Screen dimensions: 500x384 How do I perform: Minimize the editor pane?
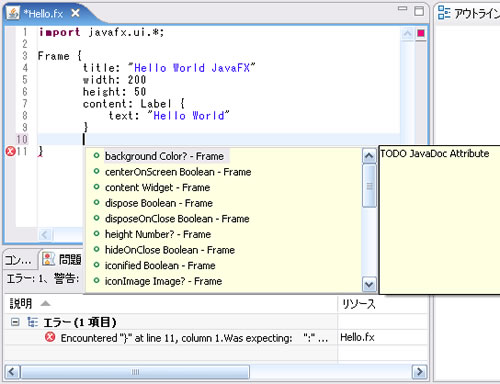(x=403, y=9)
